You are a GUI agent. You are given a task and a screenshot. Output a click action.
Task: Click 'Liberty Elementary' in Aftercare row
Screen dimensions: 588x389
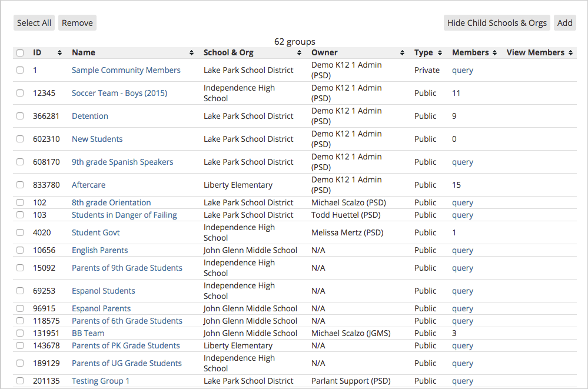pos(238,185)
